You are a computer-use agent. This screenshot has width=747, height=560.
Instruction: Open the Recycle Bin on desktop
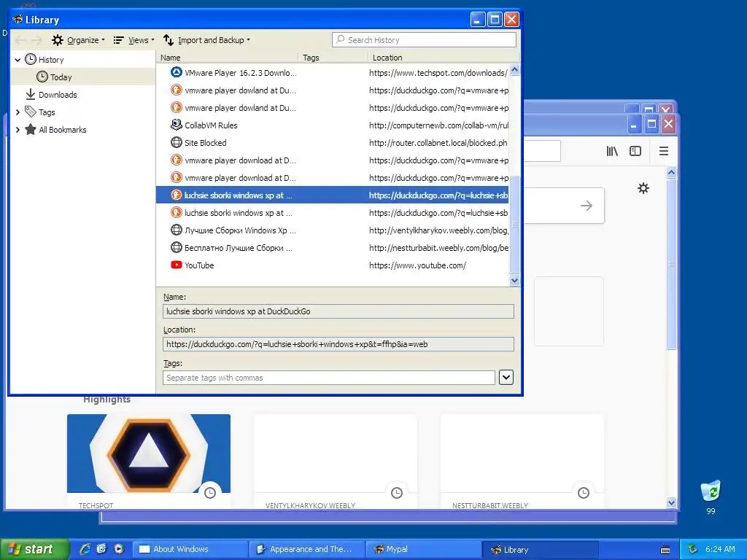point(711,497)
